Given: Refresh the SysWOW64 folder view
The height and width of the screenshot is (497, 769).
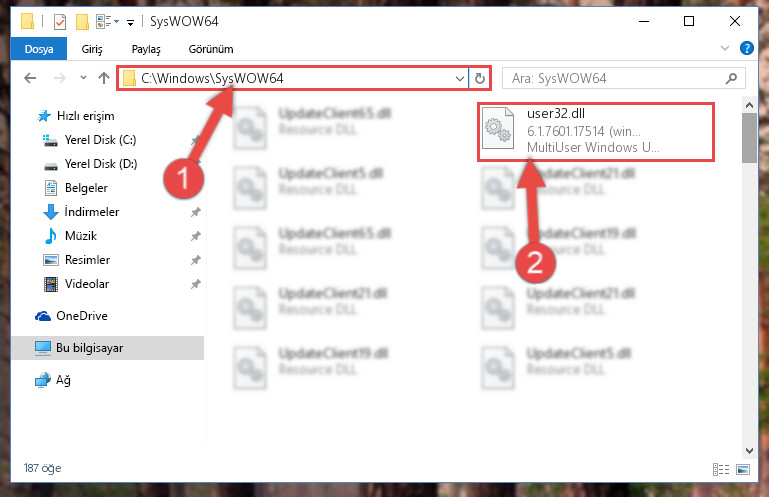Looking at the screenshot, I should point(480,78).
